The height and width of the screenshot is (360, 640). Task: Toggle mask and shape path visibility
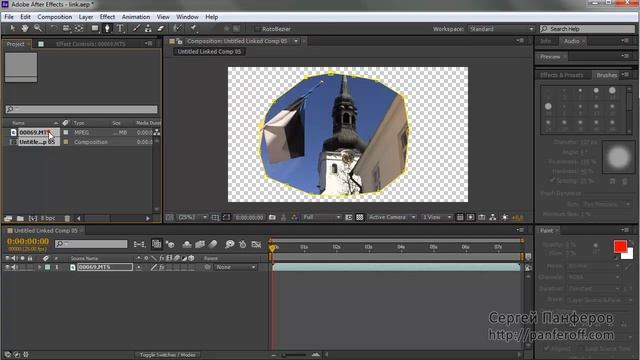pos(226,218)
